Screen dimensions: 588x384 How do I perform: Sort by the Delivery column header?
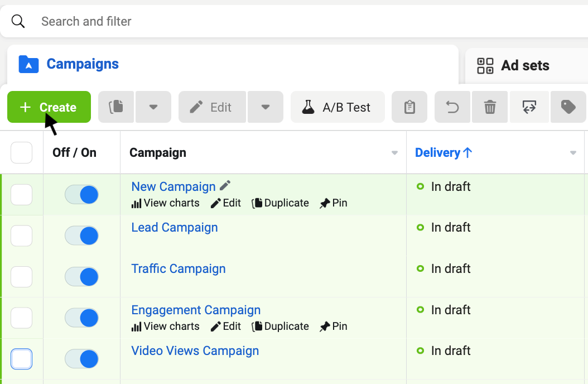pyautogui.click(x=444, y=152)
